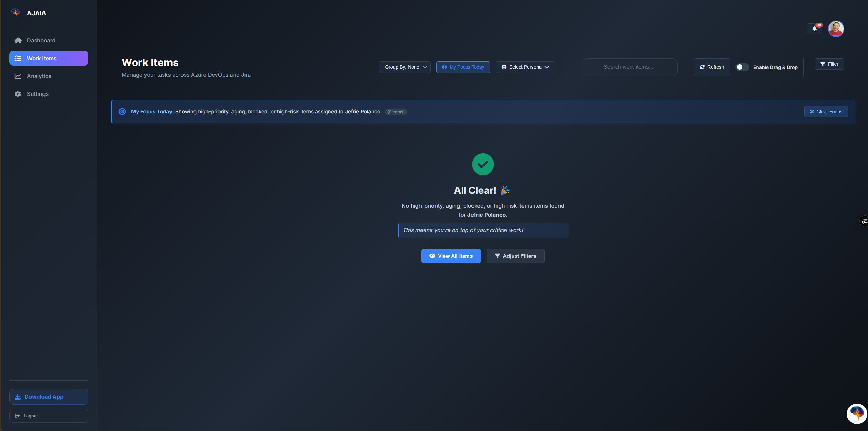Click the download icon on Download App
The image size is (868, 431).
[18, 397]
